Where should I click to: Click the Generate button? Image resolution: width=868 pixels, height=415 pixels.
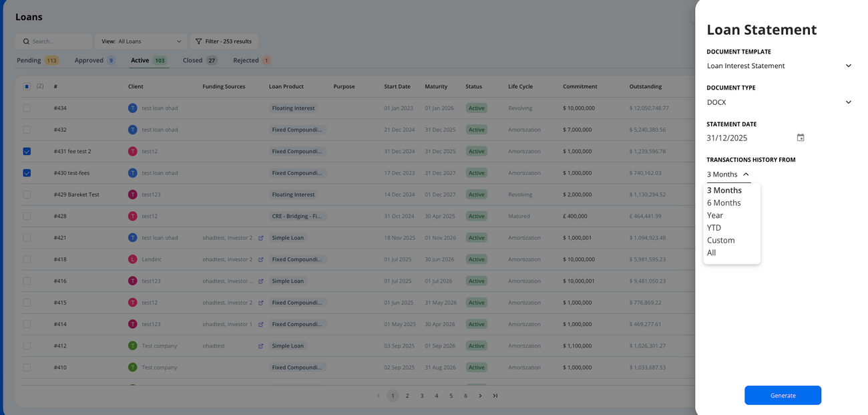coord(783,395)
